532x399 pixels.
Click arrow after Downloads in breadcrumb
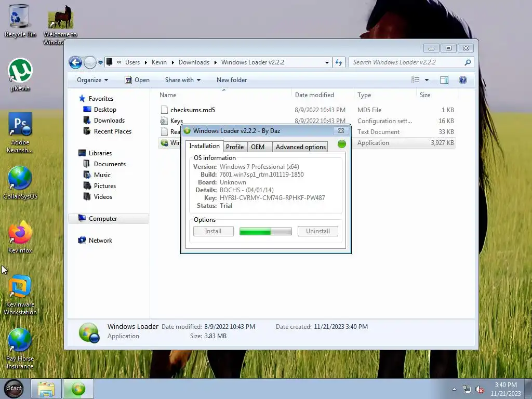click(215, 62)
